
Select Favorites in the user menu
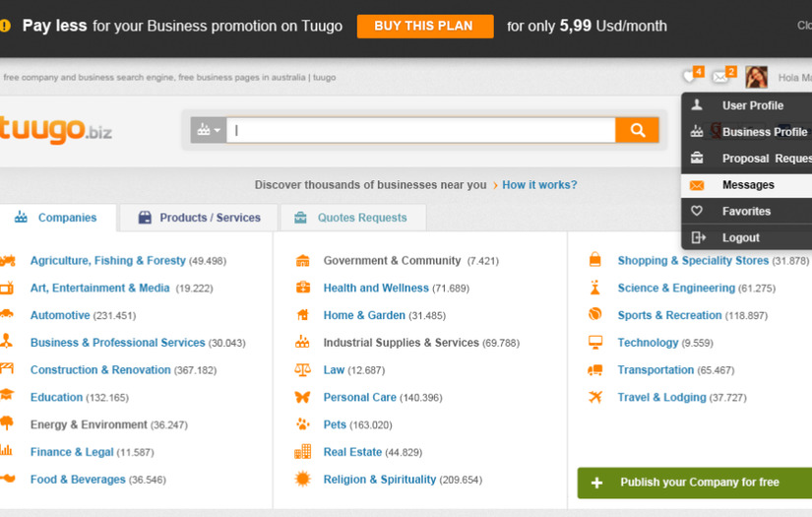[747, 212]
